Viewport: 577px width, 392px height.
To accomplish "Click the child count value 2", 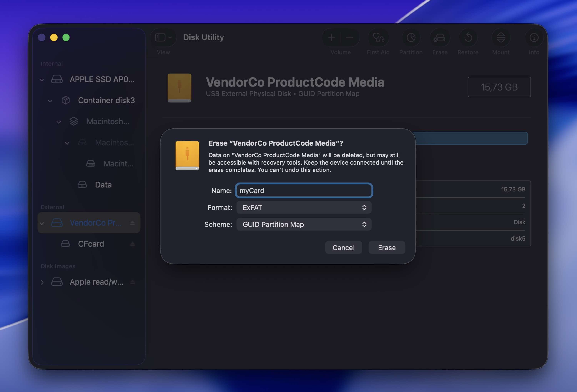I will point(524,206).
